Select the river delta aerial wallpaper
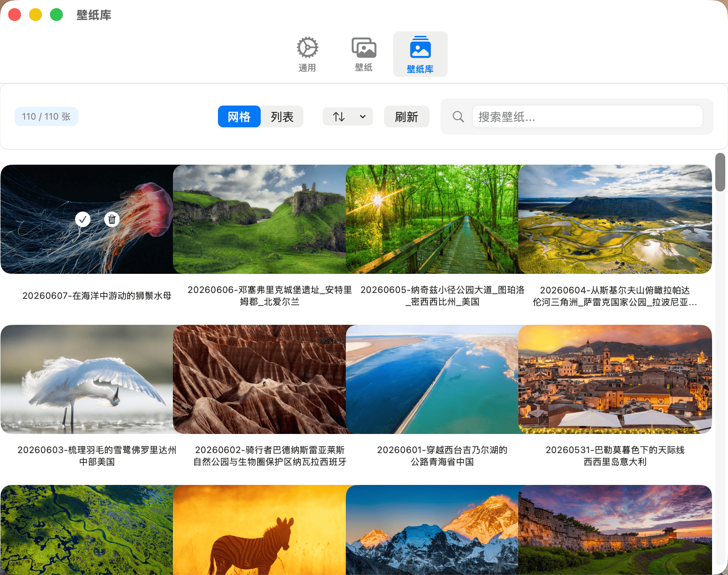The image size is (728, 575). pyautogui.click(x=615, y=219)
